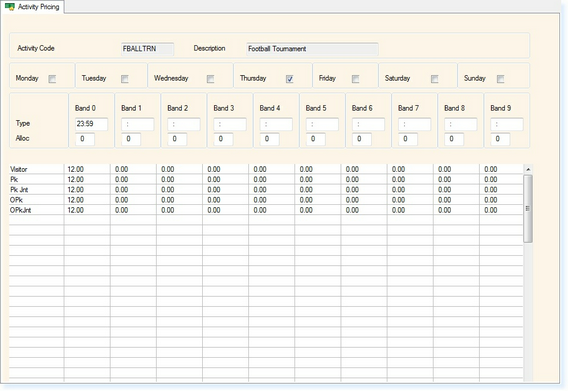Click the Band 9 time field
This screenshot has height=391, width=568.
click(507, 124)
